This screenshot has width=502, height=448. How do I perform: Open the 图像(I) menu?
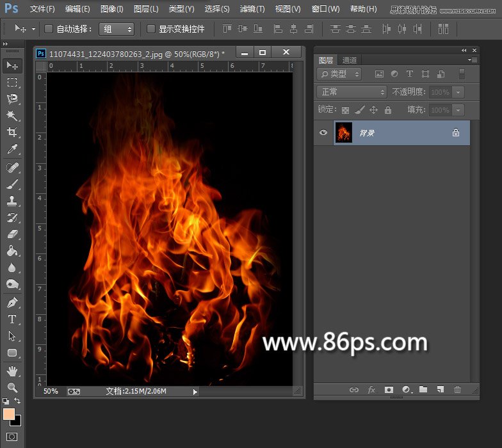112,9
